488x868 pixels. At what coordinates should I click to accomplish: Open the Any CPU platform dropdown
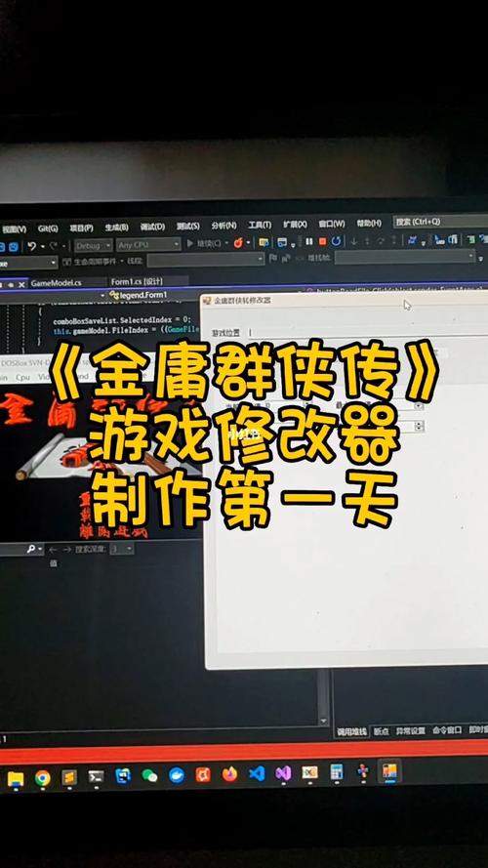click(148, 244)
